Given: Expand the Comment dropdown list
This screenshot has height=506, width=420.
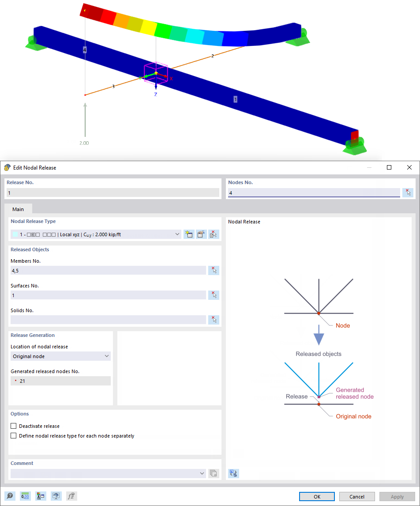Looking at the screenshot, I should tap(202, 473).
